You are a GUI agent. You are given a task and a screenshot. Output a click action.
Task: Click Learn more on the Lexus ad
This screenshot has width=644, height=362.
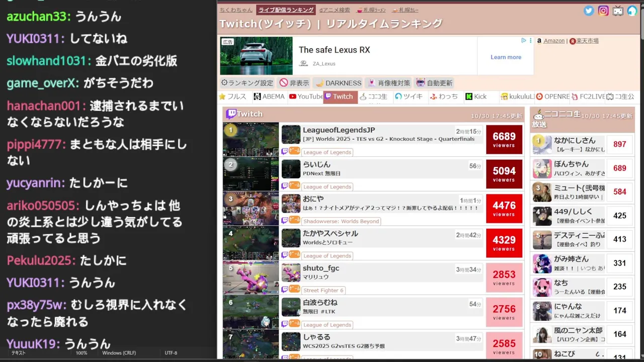click(506, 57)
